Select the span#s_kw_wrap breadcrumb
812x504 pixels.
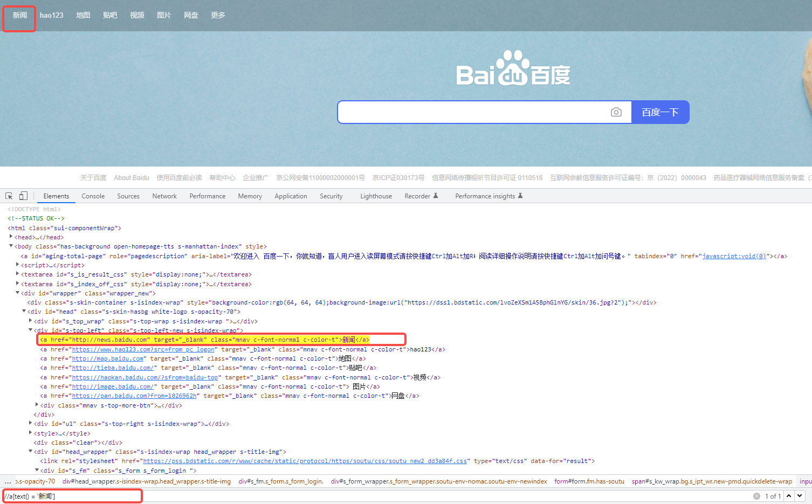[x=712, y=481]
